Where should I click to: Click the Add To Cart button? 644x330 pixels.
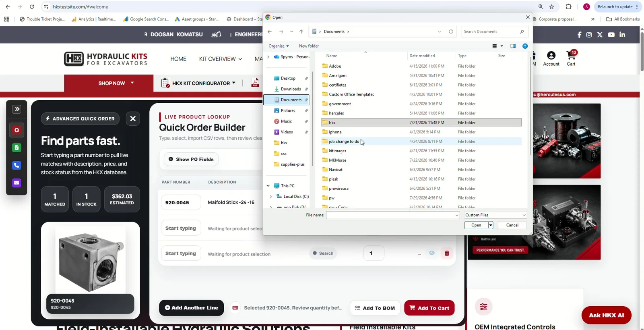[x=429, y=308]
